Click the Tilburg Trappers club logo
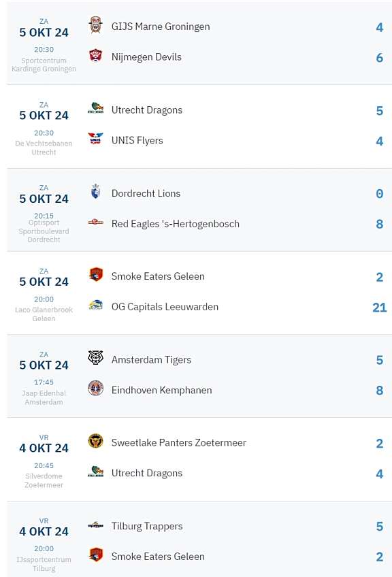 (96, 526)
